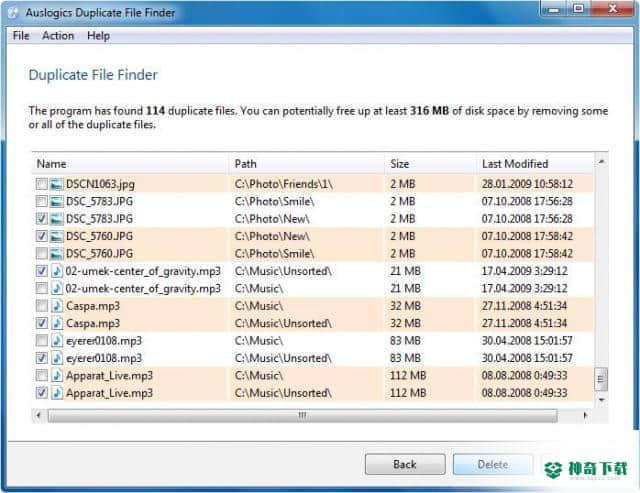Screen dimensions: 640x493
Task: Click vertical scrollbar down arrow
Action: (601, 400)
